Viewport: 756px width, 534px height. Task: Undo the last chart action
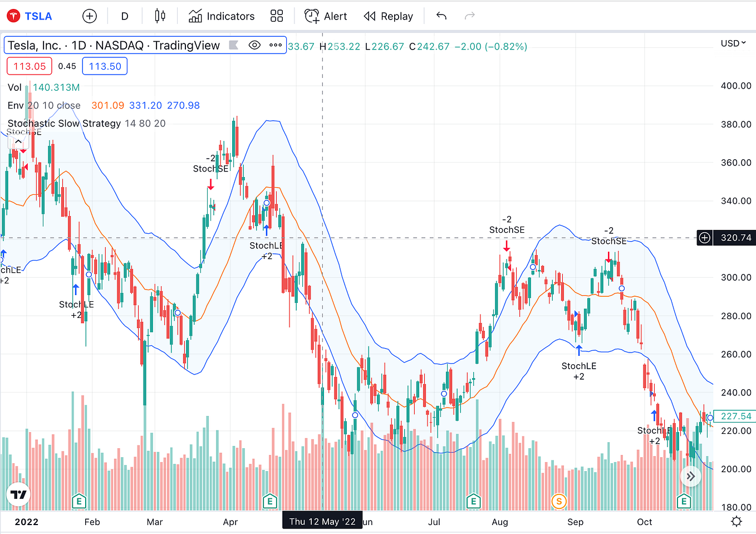tap(441, 16)
